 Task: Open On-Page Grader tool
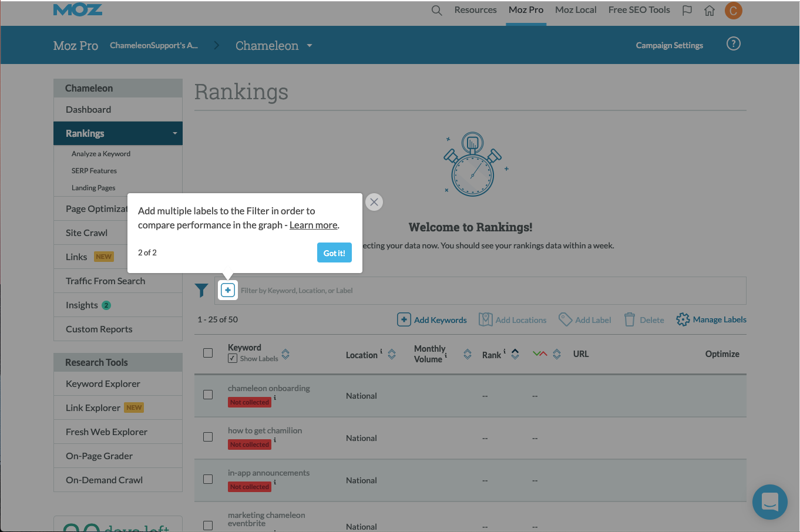118,456
